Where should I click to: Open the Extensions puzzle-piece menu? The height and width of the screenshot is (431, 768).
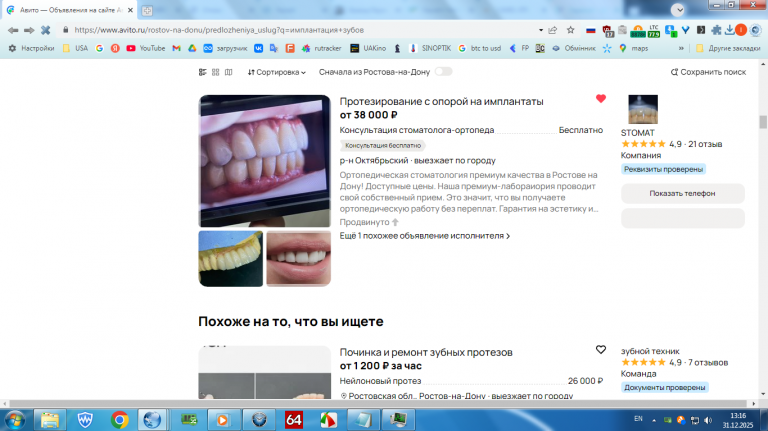716,30
